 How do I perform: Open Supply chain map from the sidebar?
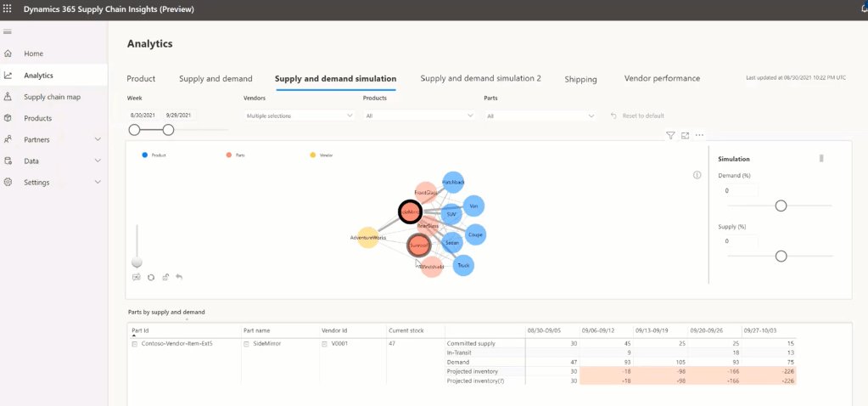[x=52, y=97]
